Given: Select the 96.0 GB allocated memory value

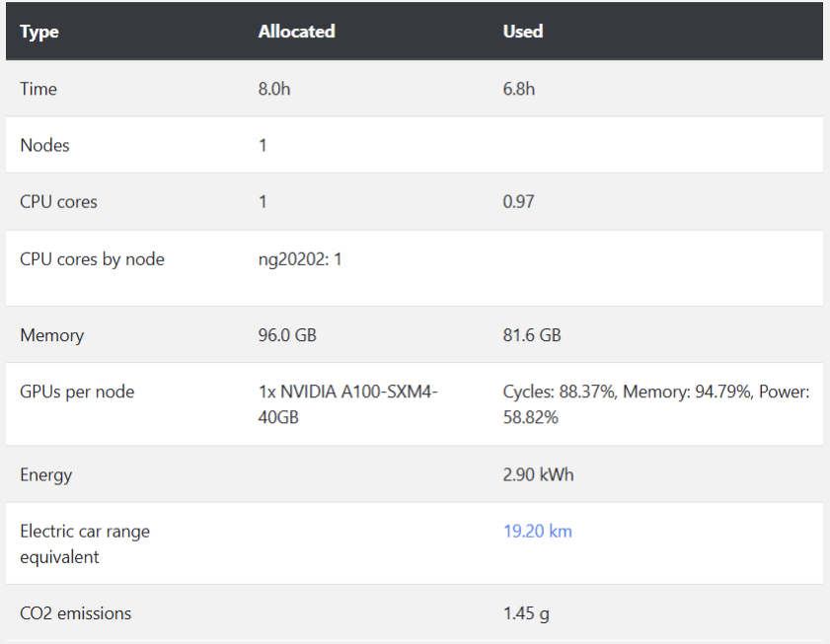Looking at the screenshot, I should 287,335.
